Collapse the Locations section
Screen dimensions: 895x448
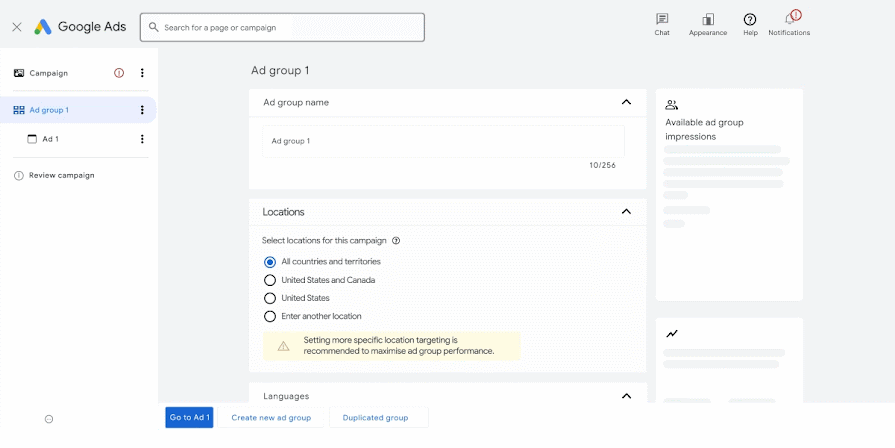click(x=626, y=212)
